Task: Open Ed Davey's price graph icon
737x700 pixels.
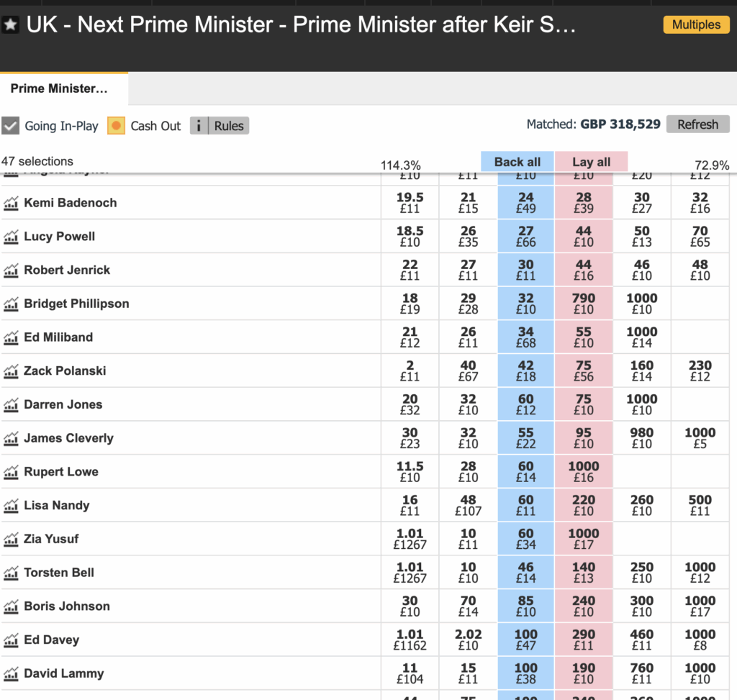Action: click(11, 640)
